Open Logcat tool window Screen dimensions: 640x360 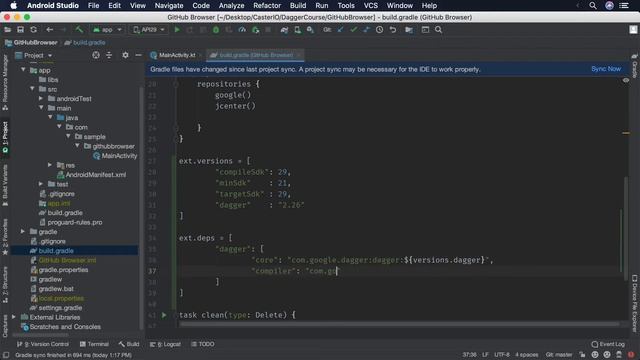pos(165,344)
